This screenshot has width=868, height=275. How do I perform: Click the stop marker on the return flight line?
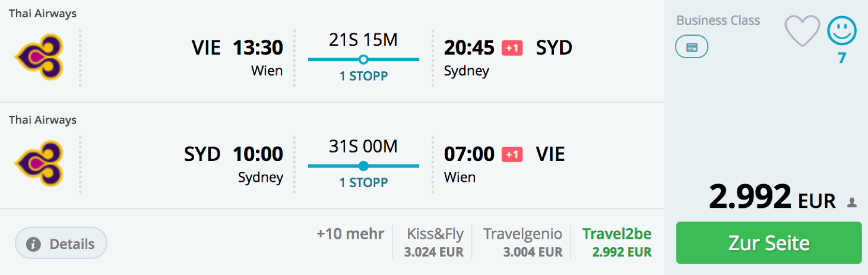click(363, 166)
